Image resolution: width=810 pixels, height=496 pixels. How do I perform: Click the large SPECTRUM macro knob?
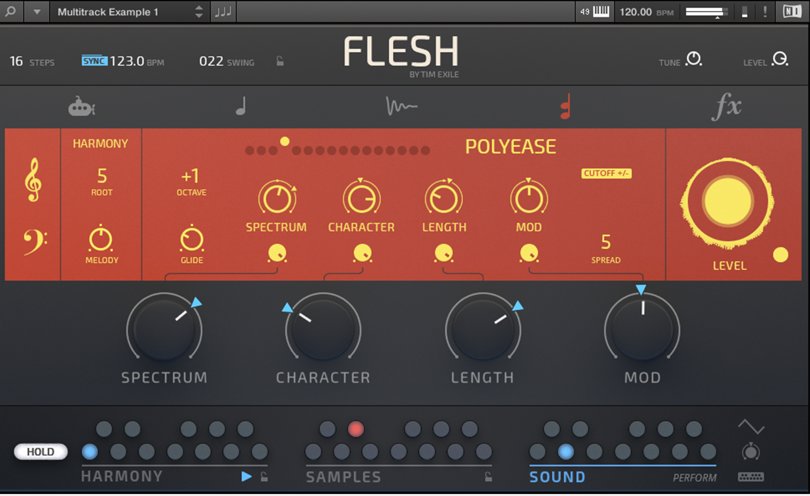click(x=164, y=329)
